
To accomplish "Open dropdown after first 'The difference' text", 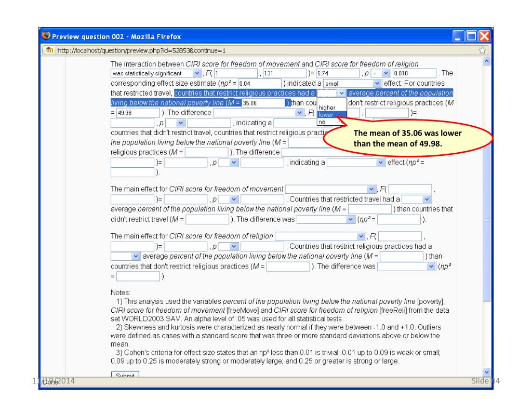I will 259,113.
